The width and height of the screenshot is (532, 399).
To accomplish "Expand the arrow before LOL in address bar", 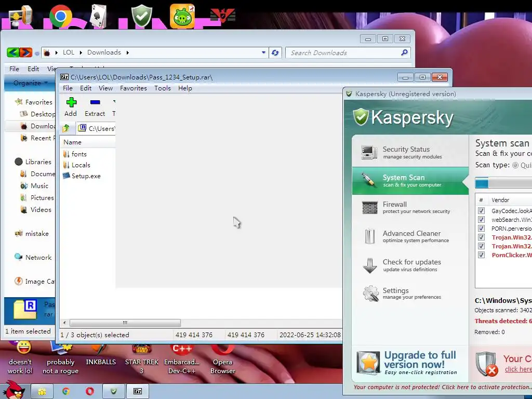I will (56, 52).
